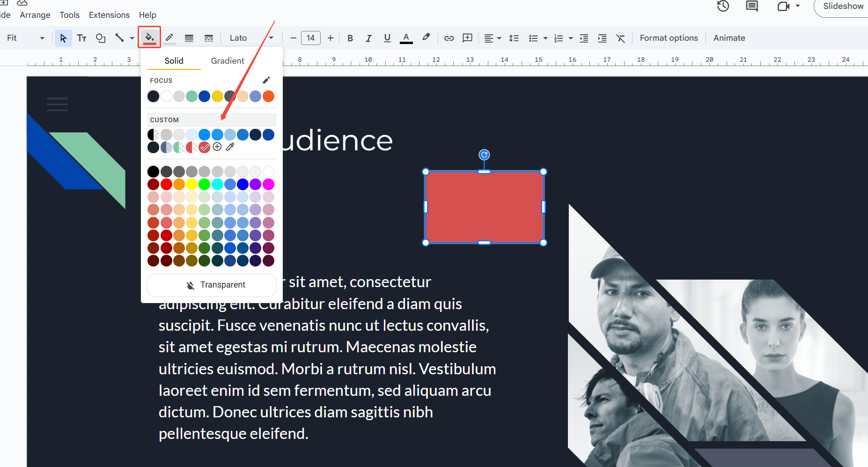The width and height of the screenshot is (868, 467).
Task: Toggle italic formatting
Action: tap(368, 38)
